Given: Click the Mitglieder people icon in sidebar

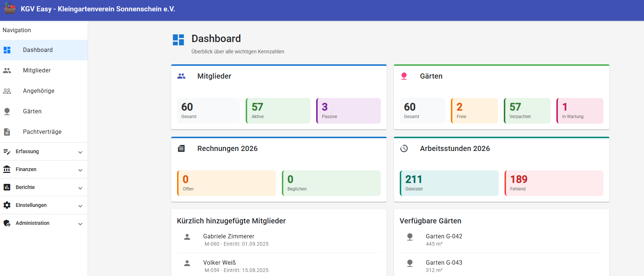Looking at the screenshot, I should coord(7,71).
